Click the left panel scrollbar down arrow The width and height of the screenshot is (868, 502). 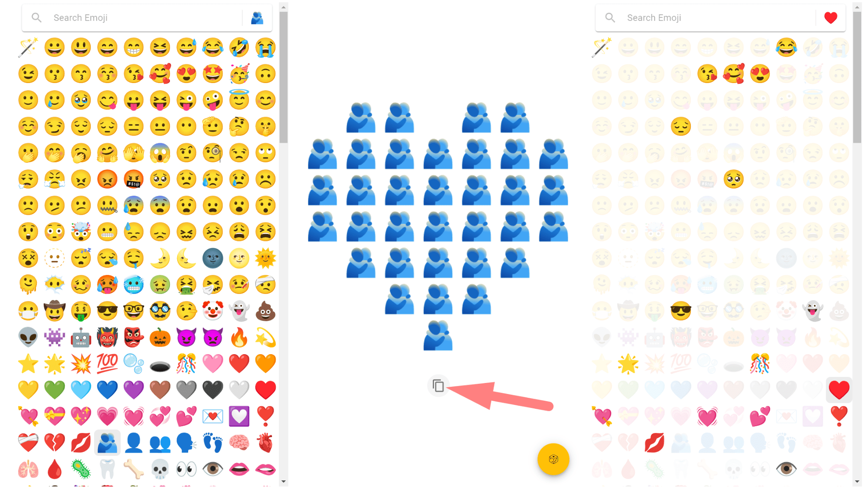pos(284,482)
